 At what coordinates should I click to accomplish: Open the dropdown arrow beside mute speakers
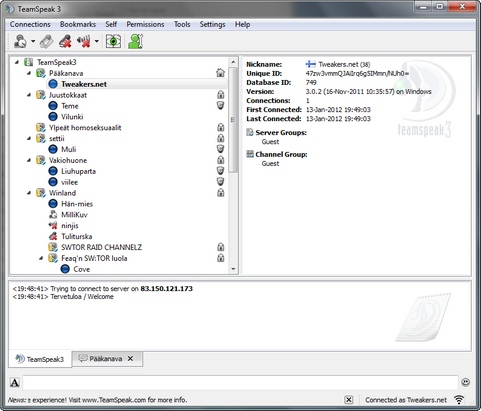97,42
